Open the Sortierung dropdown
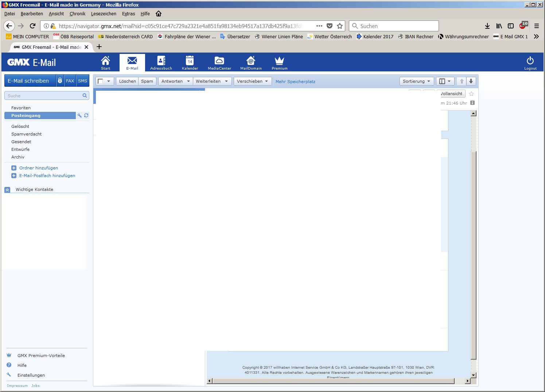This screenshot has height=392, width=545. pos(417,81)
